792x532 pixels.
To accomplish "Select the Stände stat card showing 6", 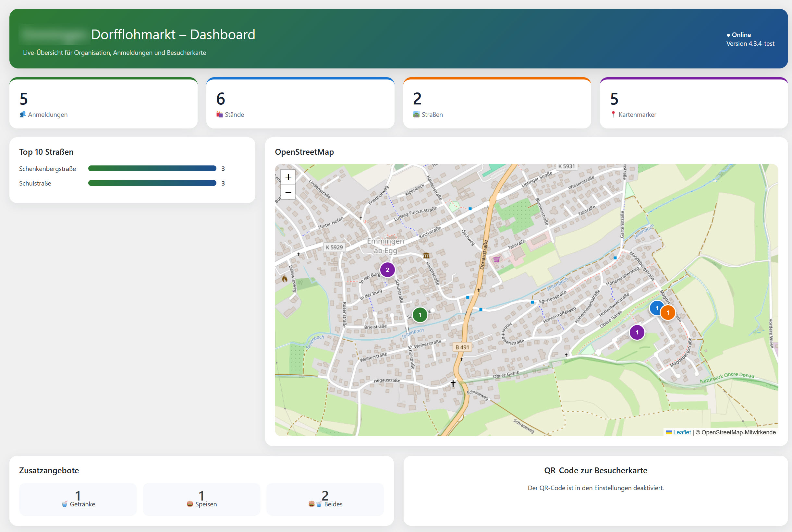I will [x=300, y=103].
